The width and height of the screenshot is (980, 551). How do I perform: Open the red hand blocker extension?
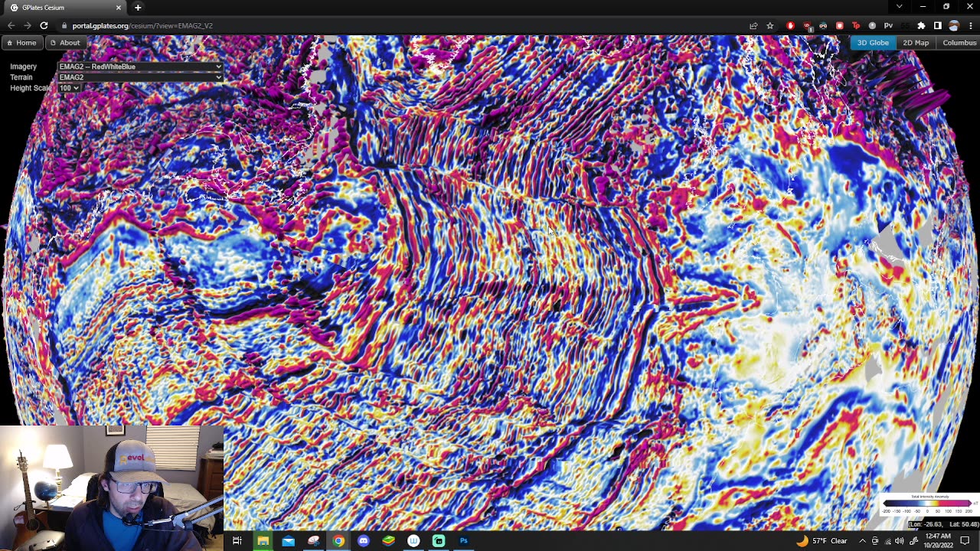791,26
